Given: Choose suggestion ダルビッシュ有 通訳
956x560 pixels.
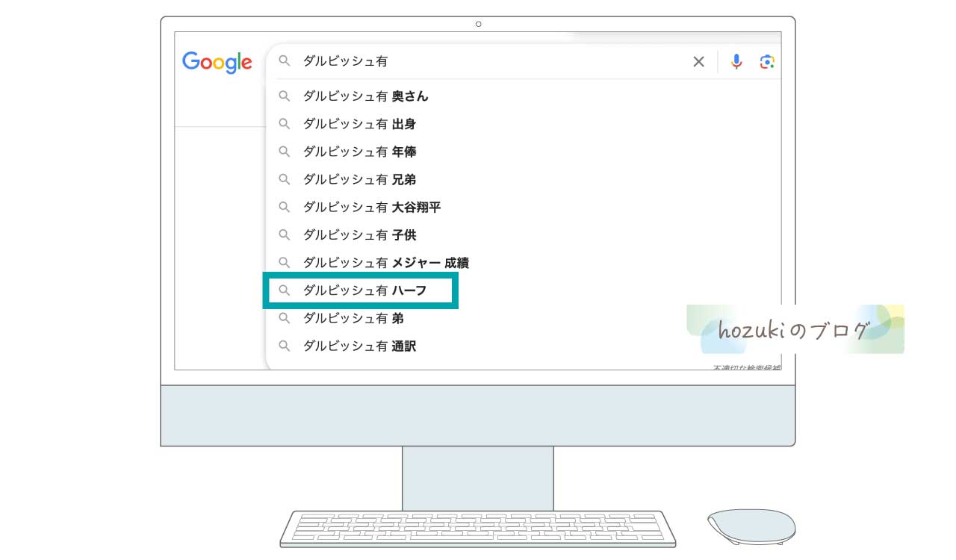Looking at the screenshot, I should [x=524, y=346].
